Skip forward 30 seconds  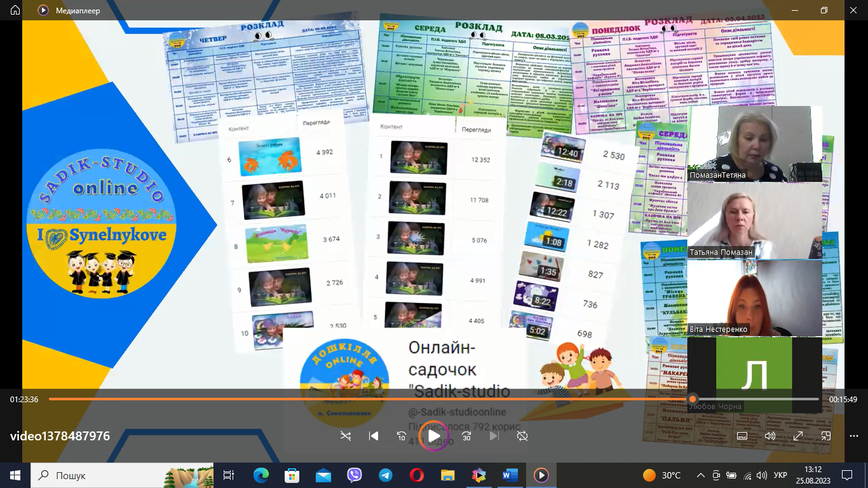[x=466, y=436]
